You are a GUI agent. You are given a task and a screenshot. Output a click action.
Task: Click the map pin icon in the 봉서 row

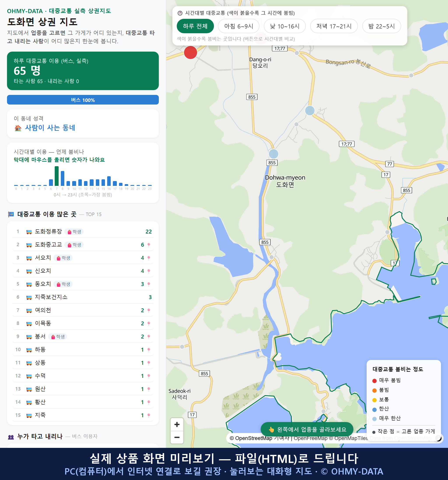click(x=149, y=337)
